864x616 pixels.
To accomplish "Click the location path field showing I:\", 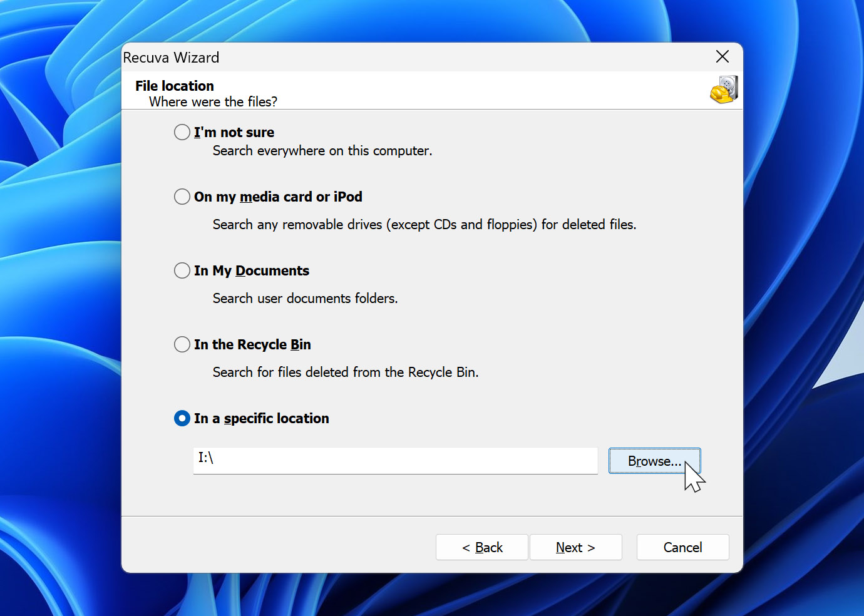I will click(395, 461).
